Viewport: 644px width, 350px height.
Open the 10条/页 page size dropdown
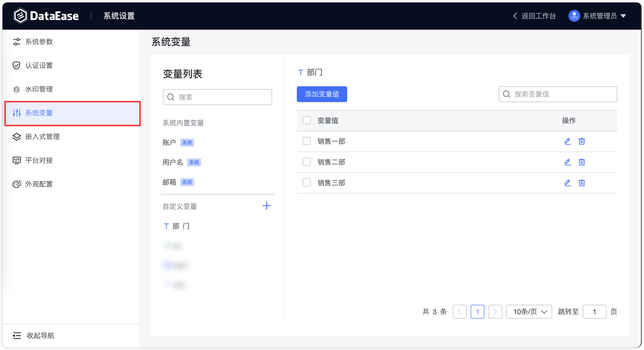point(529,312)
